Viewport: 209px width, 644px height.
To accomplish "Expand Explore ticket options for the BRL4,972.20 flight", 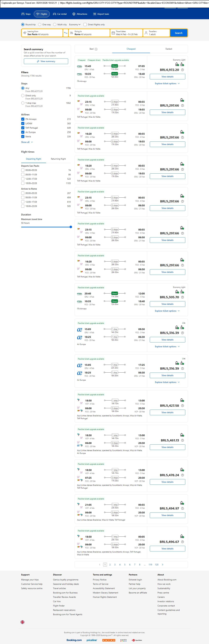I will coord(167,83).
